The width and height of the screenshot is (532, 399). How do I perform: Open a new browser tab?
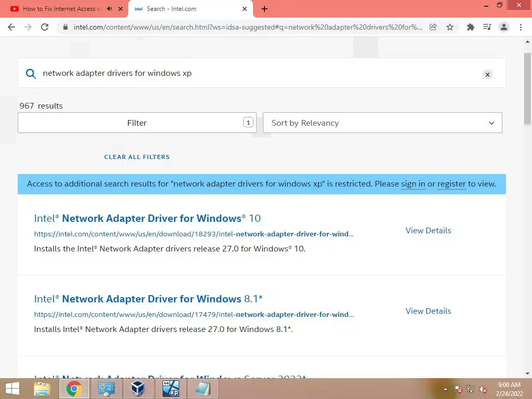tap(264, 9)
